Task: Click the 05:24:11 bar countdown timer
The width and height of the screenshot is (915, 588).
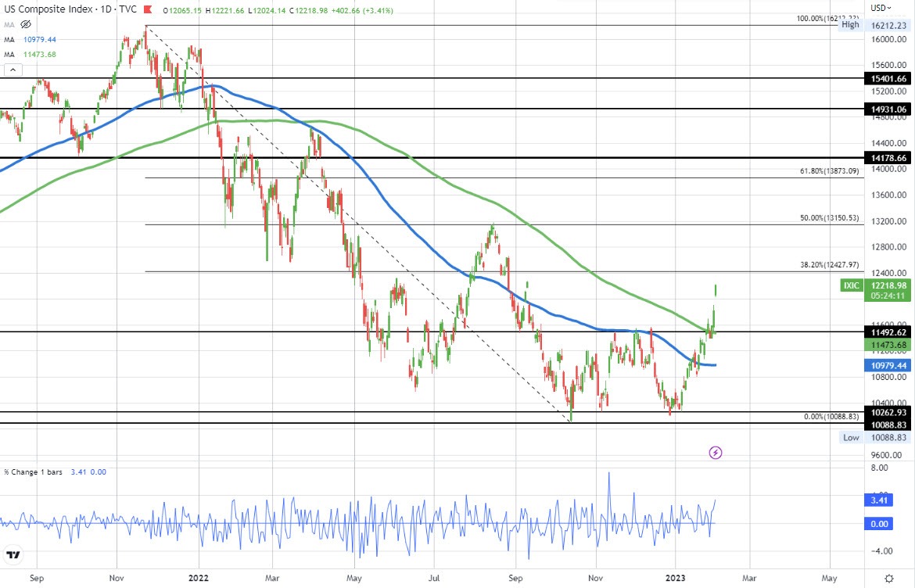Action: point(888,296)
